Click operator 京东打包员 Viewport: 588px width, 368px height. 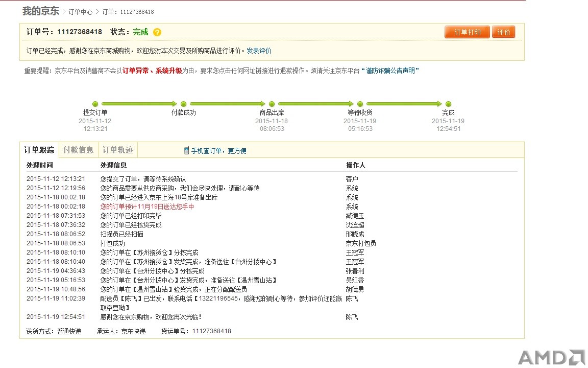[x=361, y=243]
